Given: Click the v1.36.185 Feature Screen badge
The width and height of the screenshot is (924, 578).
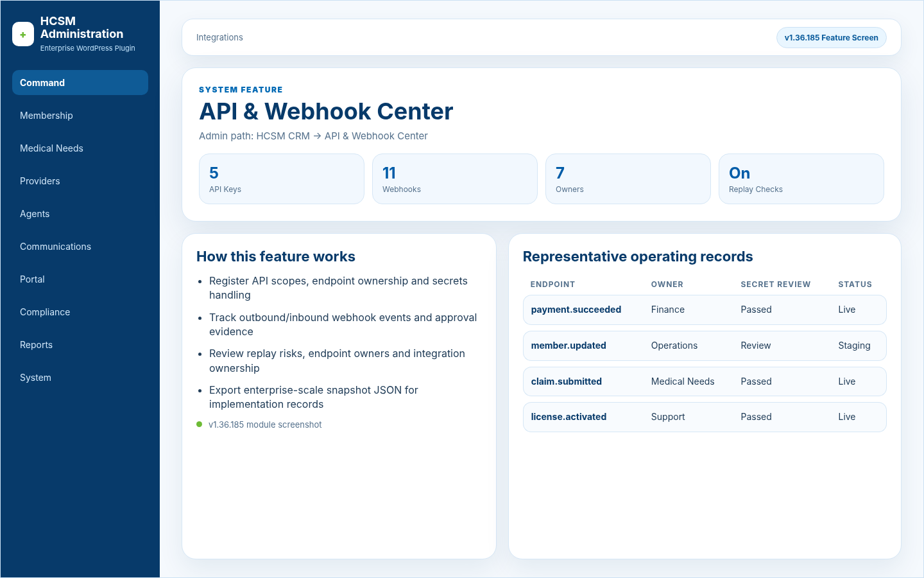Looking at the screenshot, I should click(x=831, y=38).
